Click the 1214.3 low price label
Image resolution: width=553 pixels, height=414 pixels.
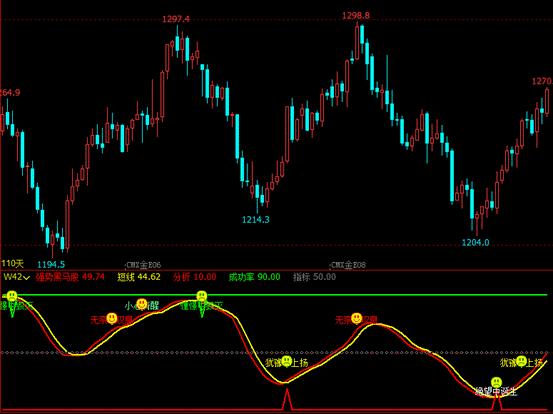pos(256,220)
